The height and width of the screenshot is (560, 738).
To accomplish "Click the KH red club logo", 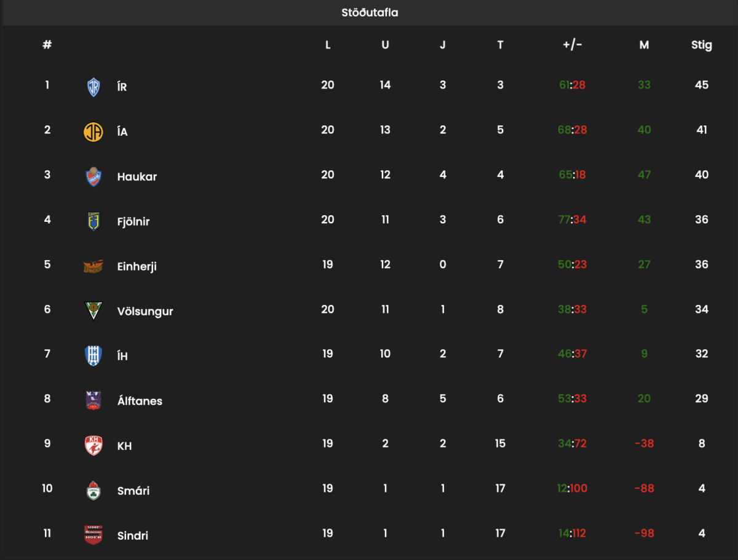I will coord(93,446).
